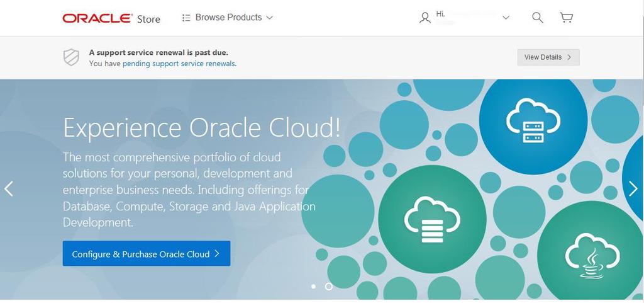Open the shopping cart icon

click(567, 18)
